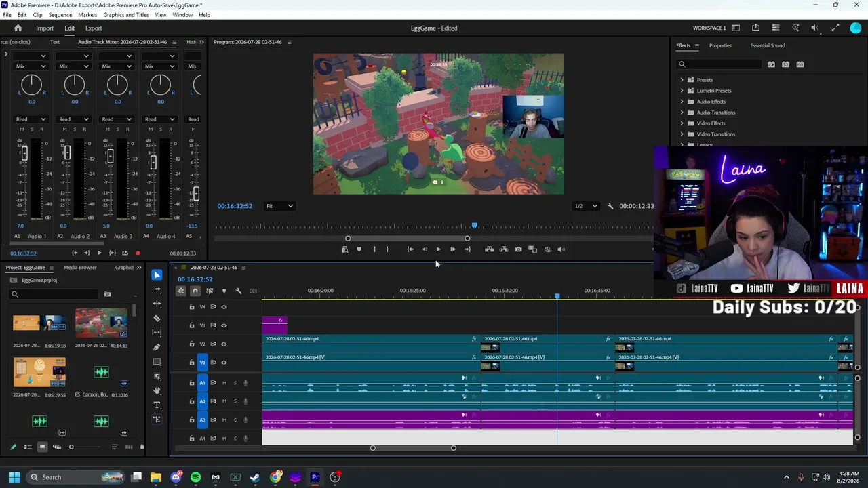Viewport: 868px width, 488px height.
Task: Open Timeline display settings wrench
Action: click(x=239, y=291)
